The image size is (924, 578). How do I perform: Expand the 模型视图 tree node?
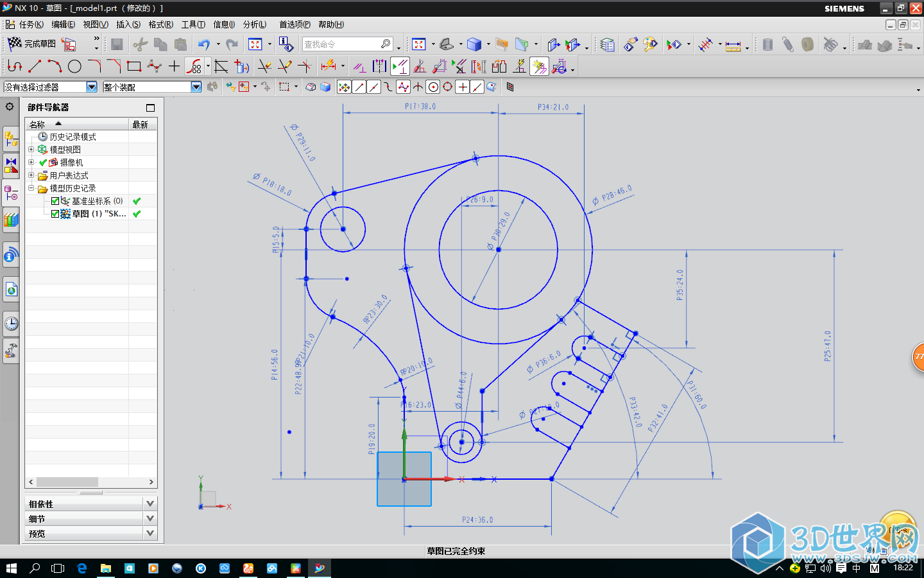(x=31, y=149)
